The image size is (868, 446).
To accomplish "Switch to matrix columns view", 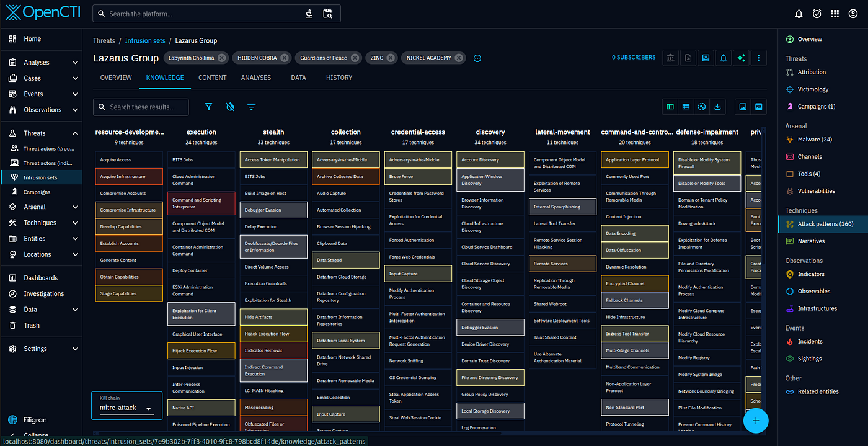I will pyautogui.click(x=670, y=107).
